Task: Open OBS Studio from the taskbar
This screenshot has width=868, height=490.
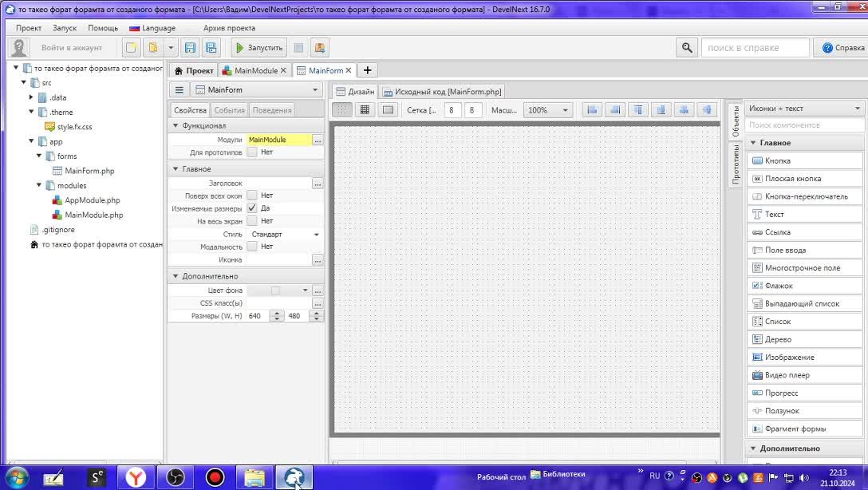Action: tap(176, 477)
